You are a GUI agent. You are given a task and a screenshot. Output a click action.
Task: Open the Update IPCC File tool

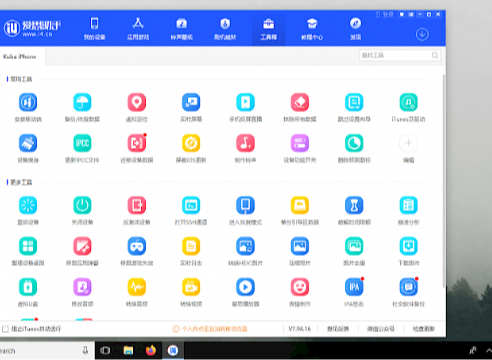coord(82,143)
